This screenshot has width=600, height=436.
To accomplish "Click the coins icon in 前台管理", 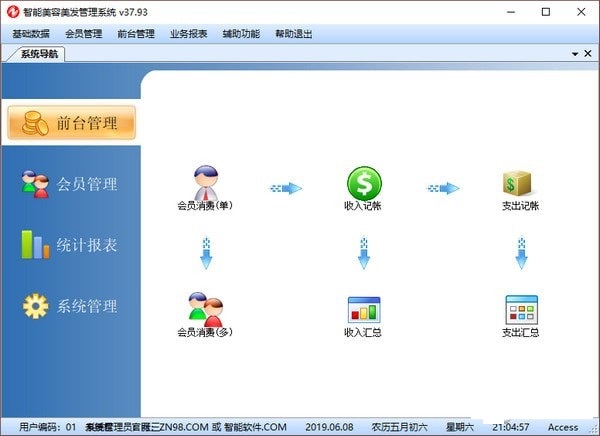I will [x=35, y=123].
